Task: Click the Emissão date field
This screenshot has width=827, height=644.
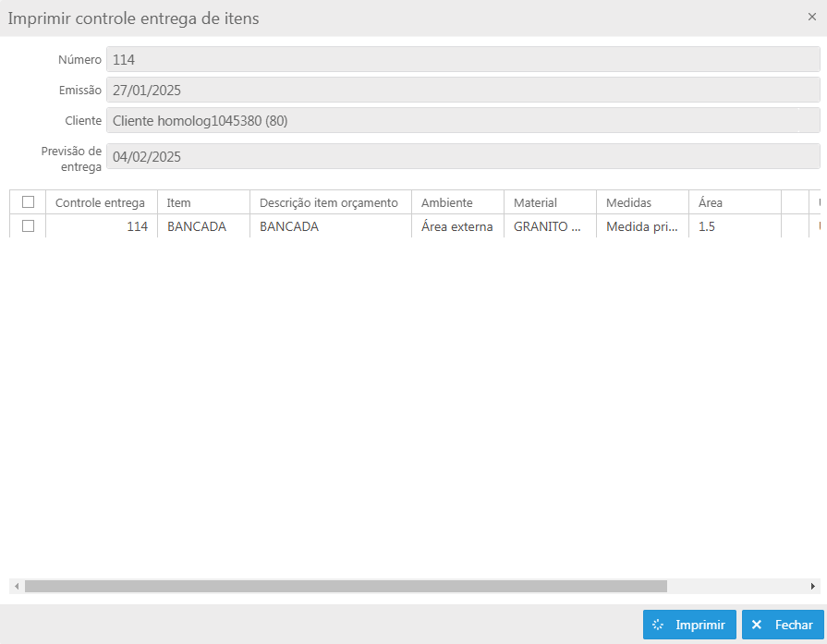Action: tap(462, 90)
